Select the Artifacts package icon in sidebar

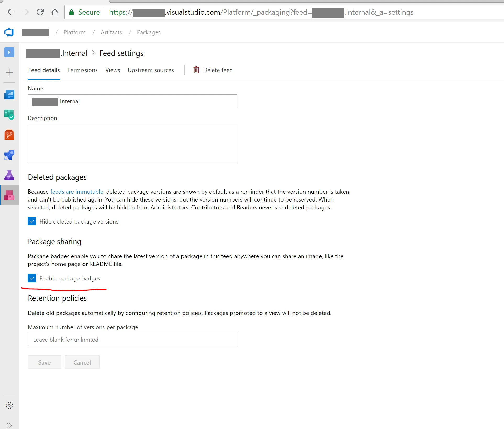(x=9, y=195)
